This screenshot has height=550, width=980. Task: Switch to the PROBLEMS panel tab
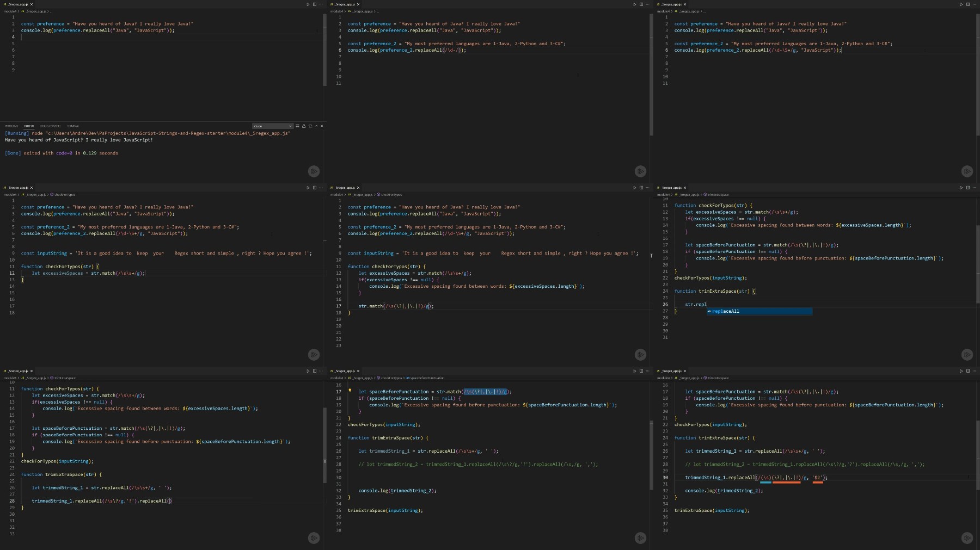[x=11, y=126]
